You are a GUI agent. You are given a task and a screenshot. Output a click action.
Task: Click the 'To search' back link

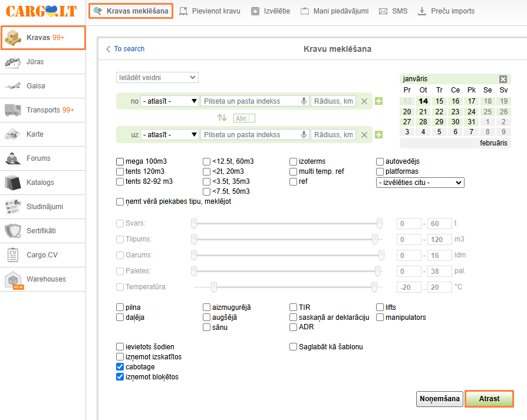(125, 49)
